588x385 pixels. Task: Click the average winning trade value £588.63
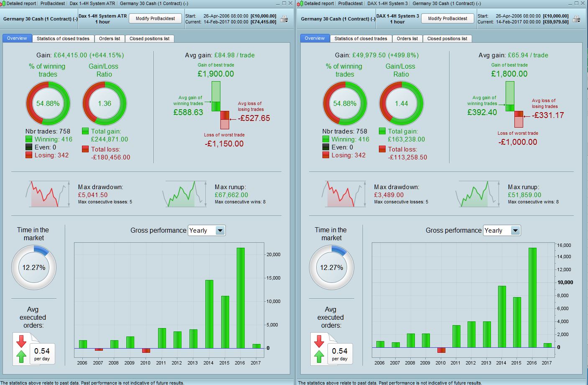tap(188, 112)
